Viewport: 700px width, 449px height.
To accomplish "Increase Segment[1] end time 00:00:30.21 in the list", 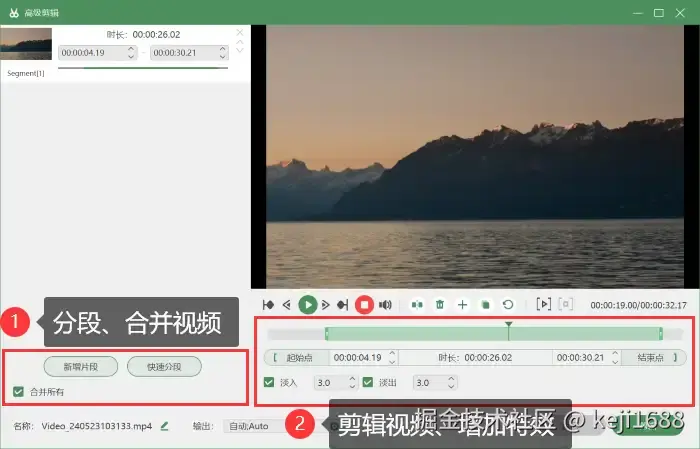I will click(223, 49).
